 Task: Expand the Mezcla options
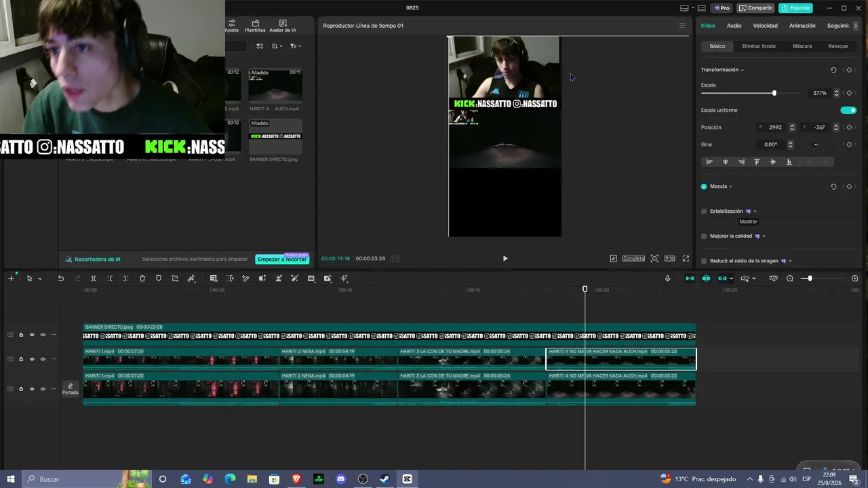coord(730,186)
